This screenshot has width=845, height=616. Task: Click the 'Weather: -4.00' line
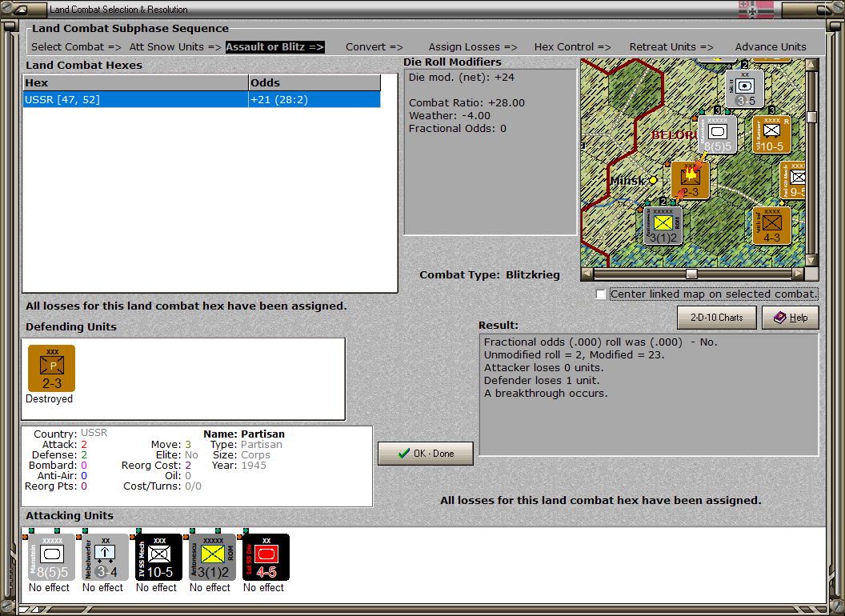[450, 115]
